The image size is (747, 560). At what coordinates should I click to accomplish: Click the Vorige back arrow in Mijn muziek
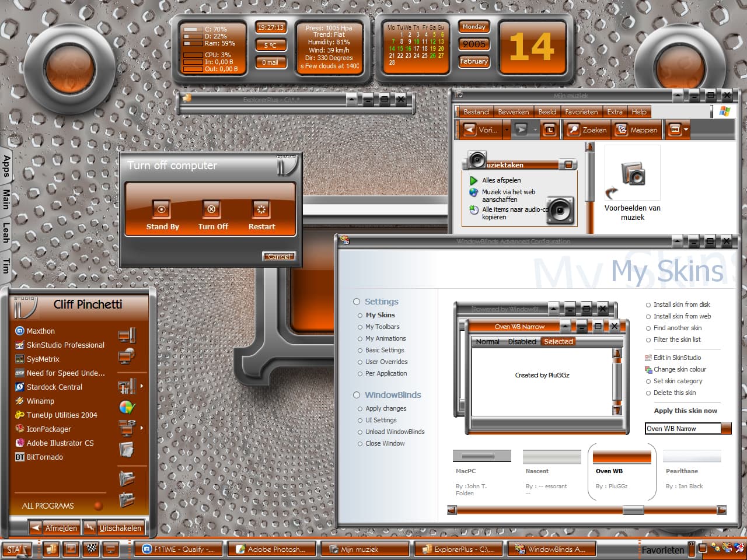(x=480, y=129)
